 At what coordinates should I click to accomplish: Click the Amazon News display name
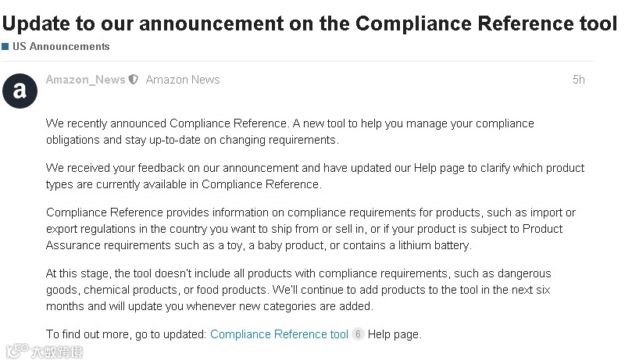pyautogui.click(x=183, y=80)
